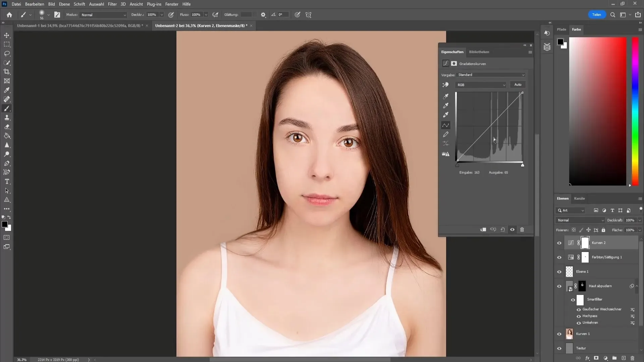Screen dimensions: 644x362
Task: Select the Paint Bucket tool
Action: point(7,136)
